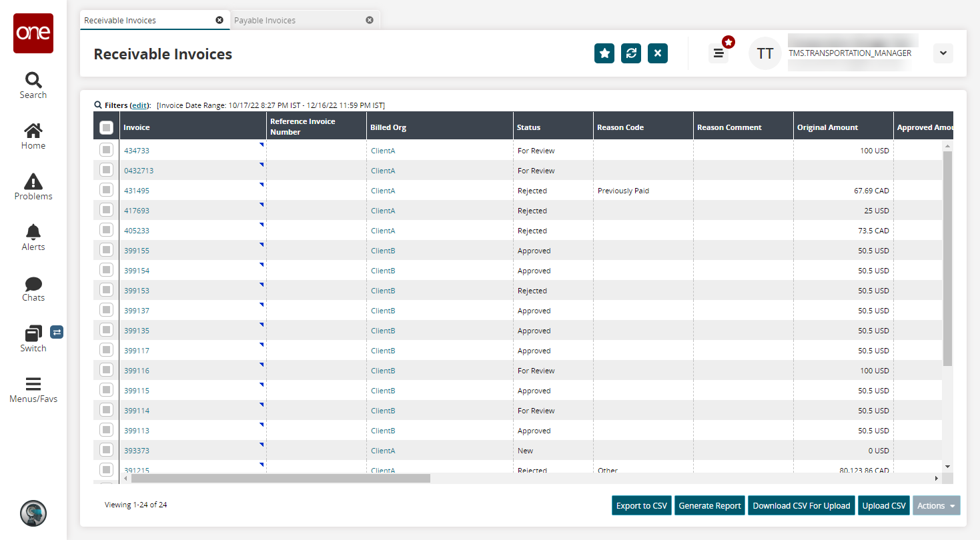The image size is (980, 540).
Task: Expand the user profile dropdown chevron
Action: coord(943,53)
